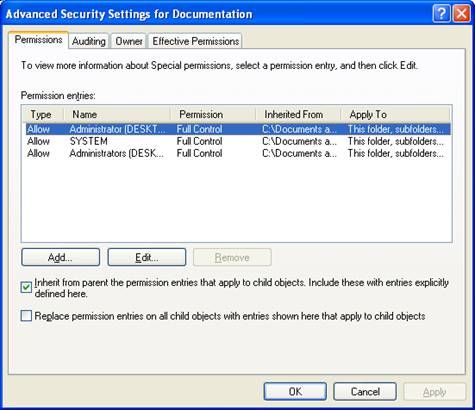Dismiss the dialog with Cancel
475x410 pixels.
[x=365, y=391]
